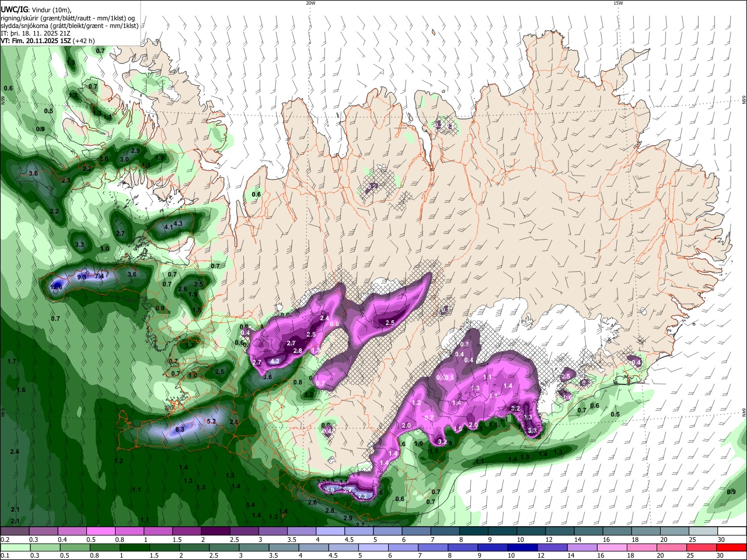Click the 4.2 snowfall value on the map

point(275,362)
